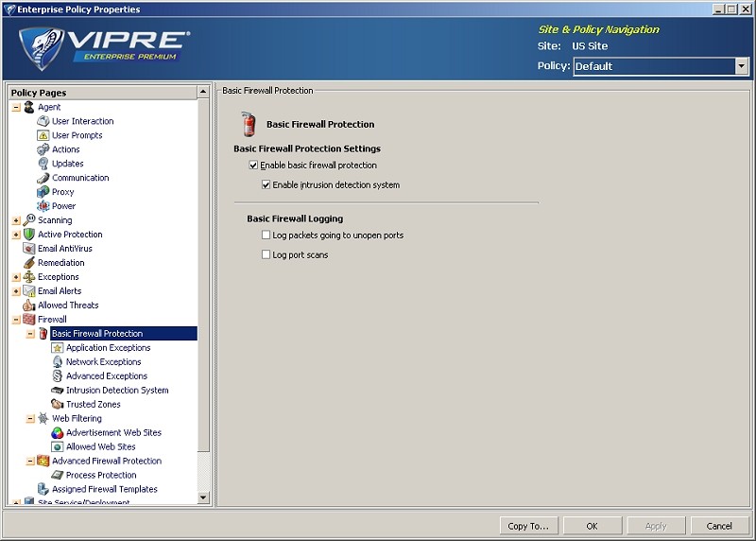Select User Interaction policy page

(x=83, y=121)
